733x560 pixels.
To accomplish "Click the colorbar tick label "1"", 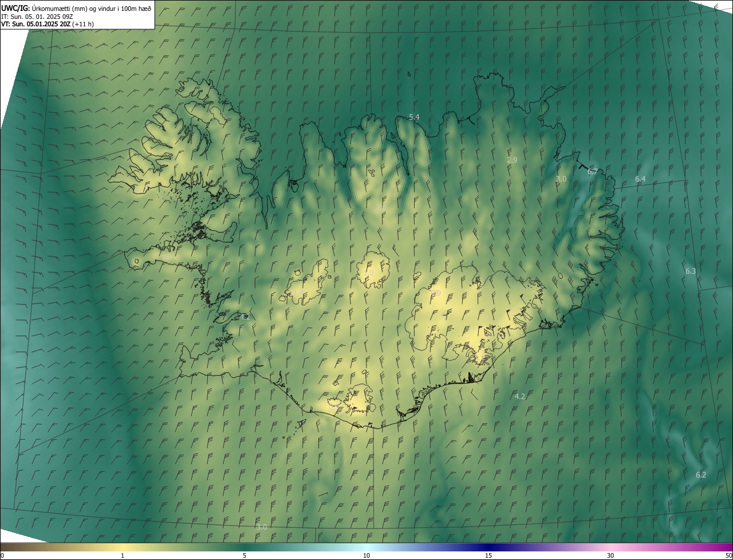I will click(123, 555).
